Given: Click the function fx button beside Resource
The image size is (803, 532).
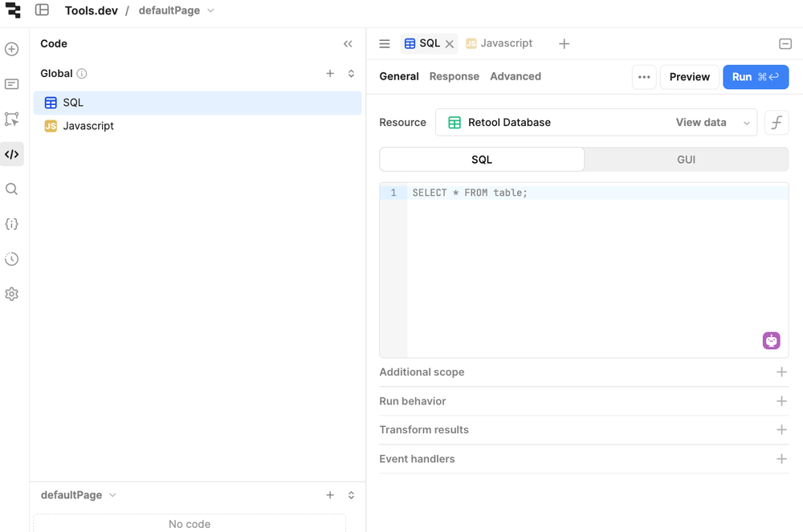Looking at the screenshot, I should pos(776,123).
